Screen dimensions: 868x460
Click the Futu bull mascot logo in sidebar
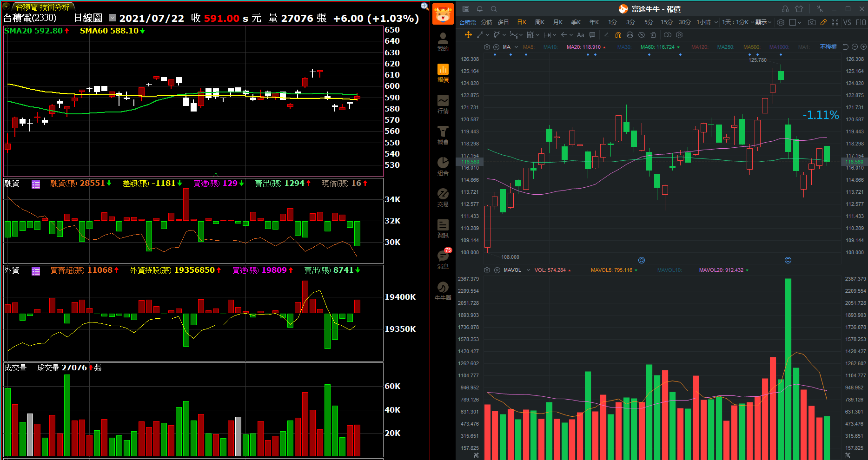click(x=443, y=13)
